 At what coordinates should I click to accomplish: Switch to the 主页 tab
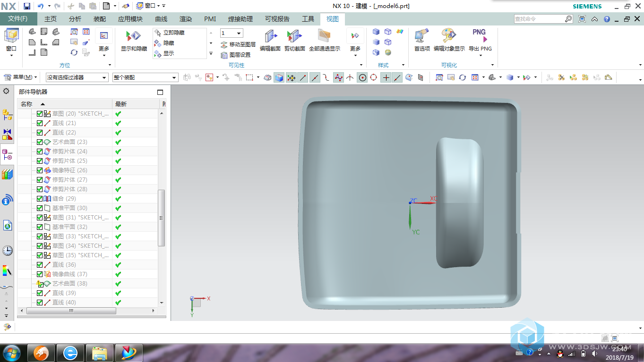[x=51, y=19]
